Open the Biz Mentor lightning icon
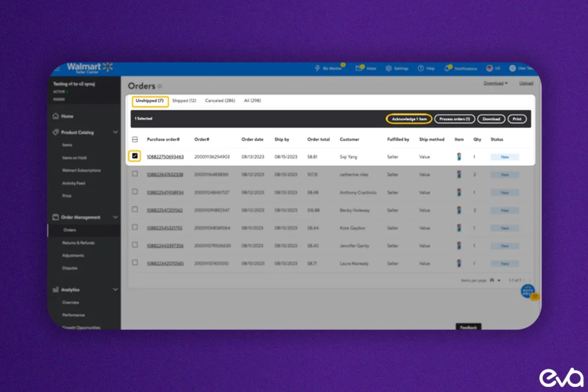 point(317,68)
